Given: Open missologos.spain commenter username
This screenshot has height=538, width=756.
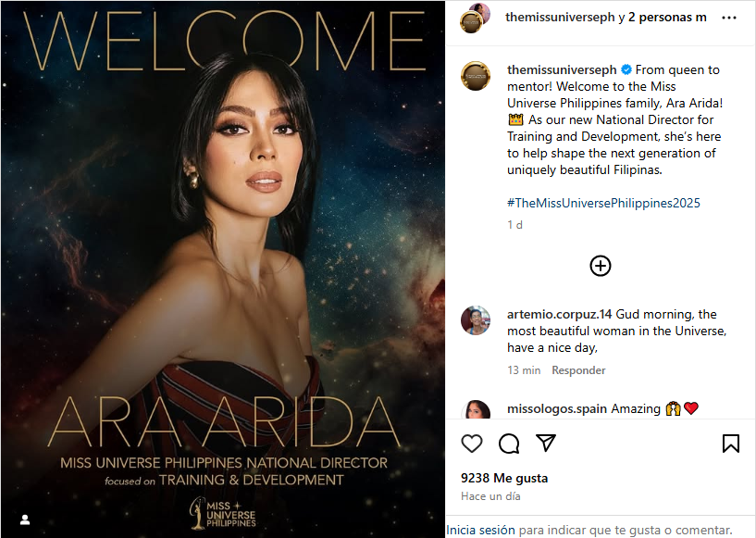Looking at the screenshot, I should click(x=556, y=408).
